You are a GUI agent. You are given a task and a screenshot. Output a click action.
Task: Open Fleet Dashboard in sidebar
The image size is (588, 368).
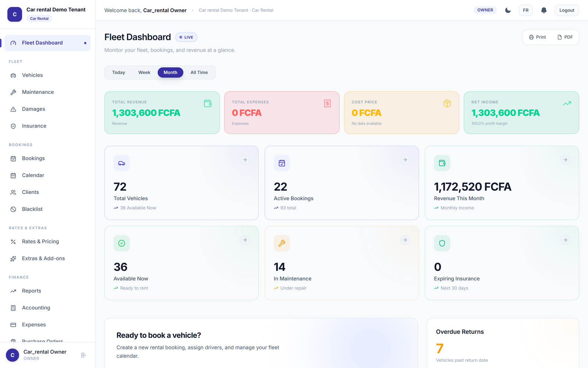click(47, 43)
